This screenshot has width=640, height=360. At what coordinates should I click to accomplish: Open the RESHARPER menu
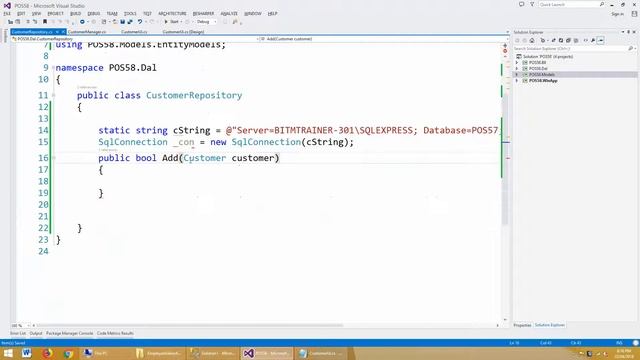pos(203,13)
